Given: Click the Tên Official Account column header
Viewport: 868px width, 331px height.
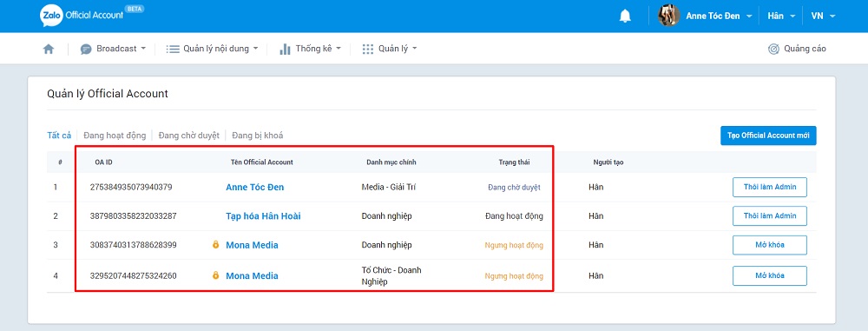Looking at the screenshot, I should 262,162.
